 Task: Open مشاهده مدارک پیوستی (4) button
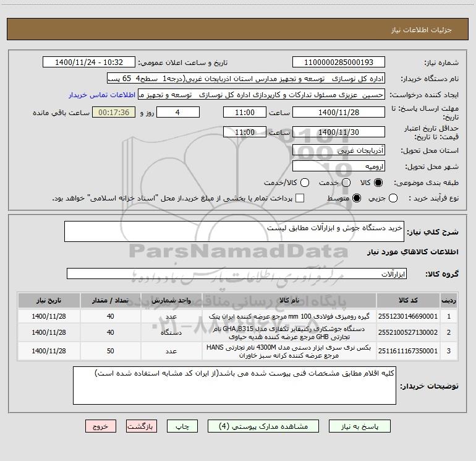[263, 426]
